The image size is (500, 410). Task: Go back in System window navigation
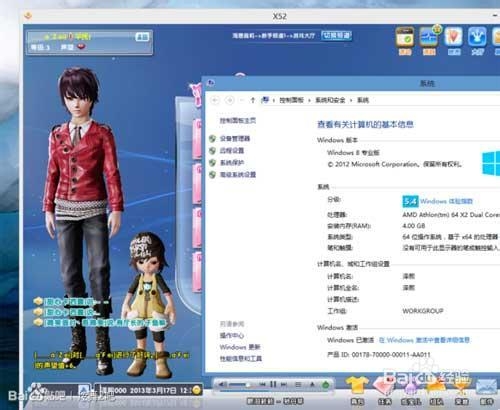(x=215, y=100)
